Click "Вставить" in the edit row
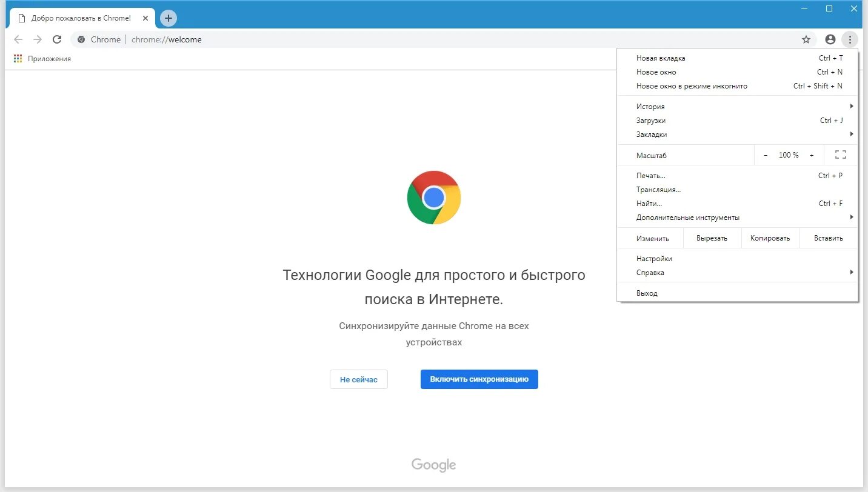The image size is (868, 492). [829, 238]
